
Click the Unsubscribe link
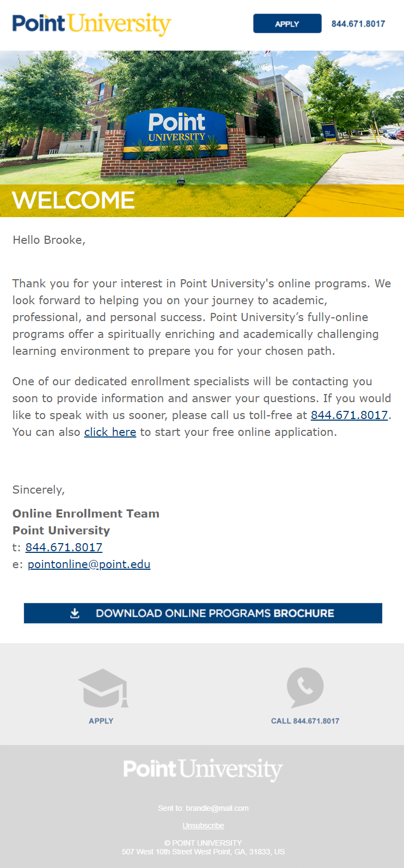[x=203, y=826]
